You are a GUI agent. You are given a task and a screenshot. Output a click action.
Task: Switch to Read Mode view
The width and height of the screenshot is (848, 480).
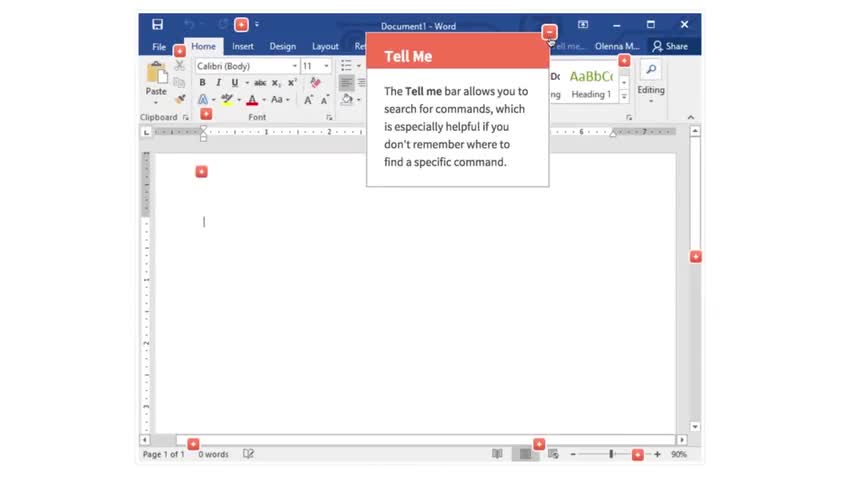[x=497, y=454]
